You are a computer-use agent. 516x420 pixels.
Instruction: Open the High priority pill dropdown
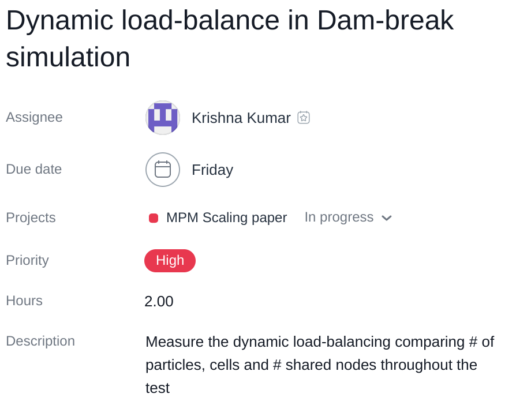(170, 261)
